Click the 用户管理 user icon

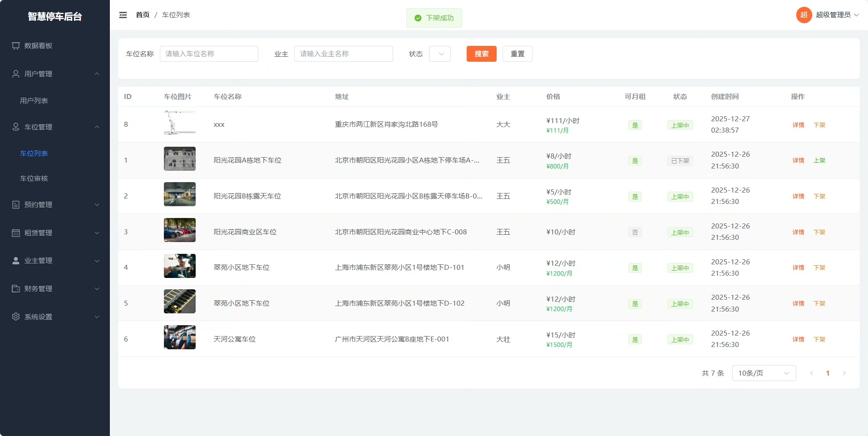[16, 74]
